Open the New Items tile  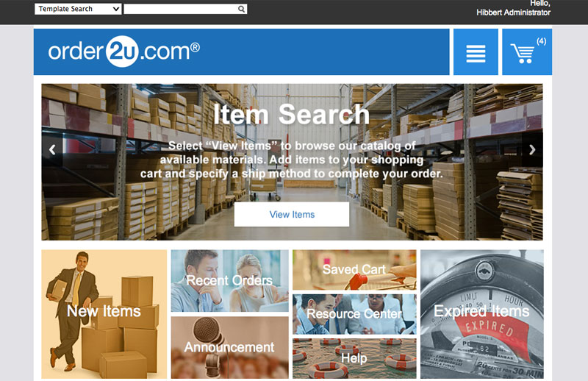[104, 314]
